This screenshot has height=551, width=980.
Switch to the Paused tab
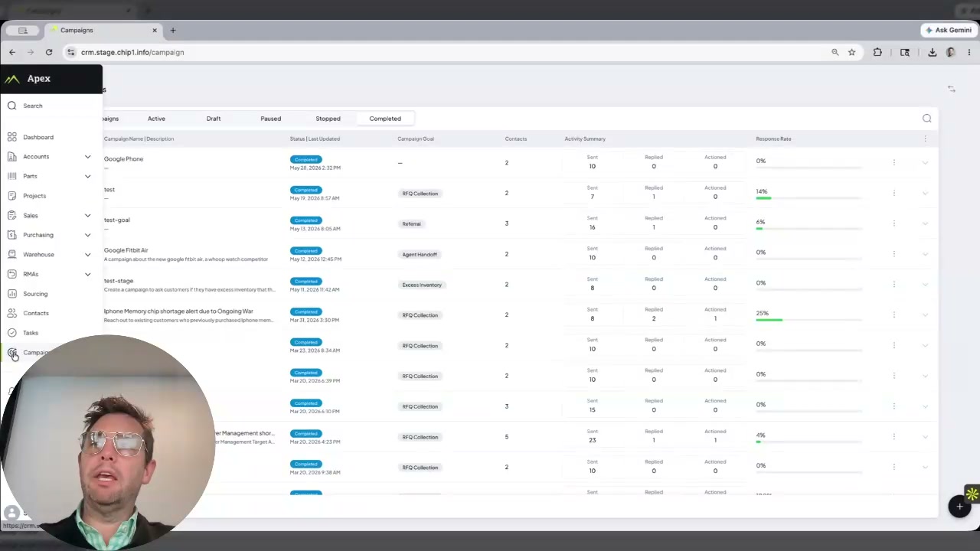point(270,119)
